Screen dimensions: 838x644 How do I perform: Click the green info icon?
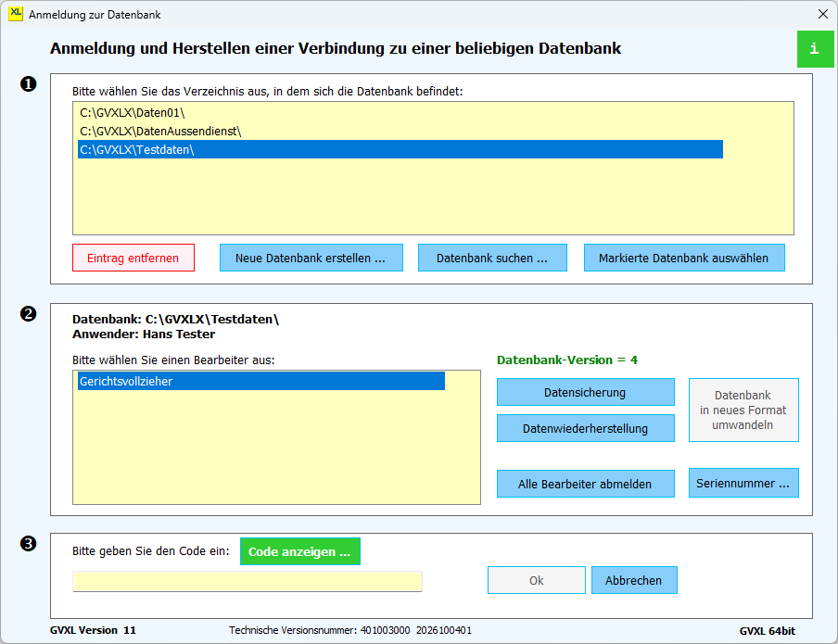point(815,49)
